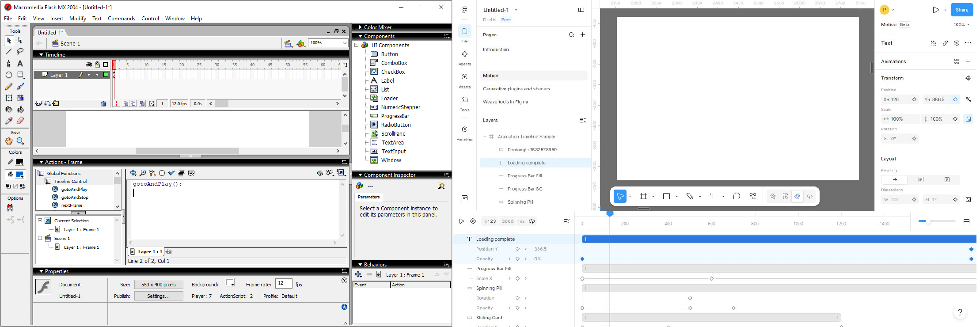Select the Paint Bucket tool in Flash

pyautogui.click(x=20, y=109)
